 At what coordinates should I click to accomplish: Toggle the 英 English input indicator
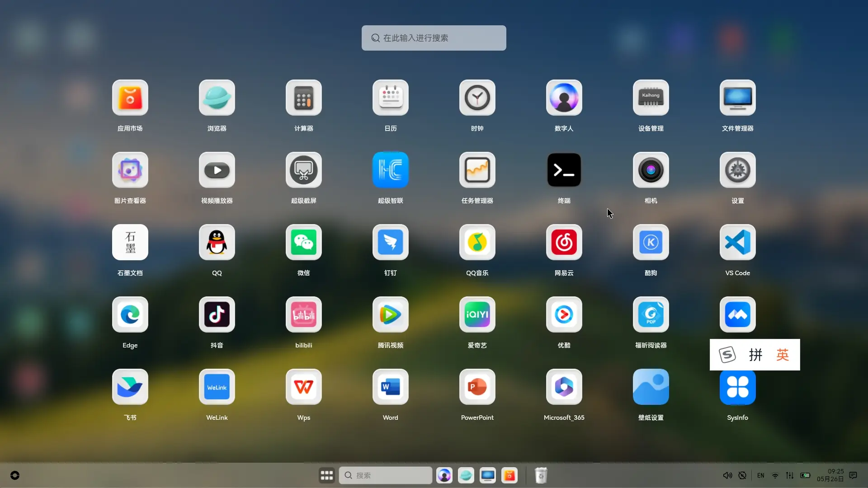(783, 355)
